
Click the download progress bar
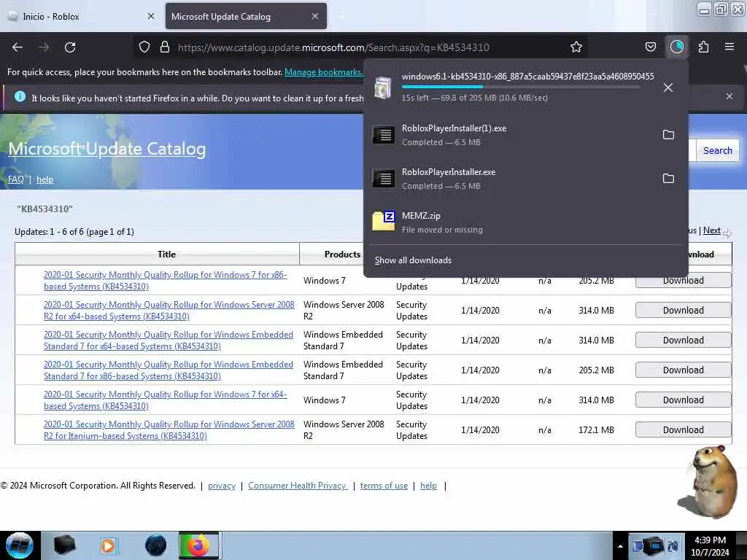click(521, 87)
